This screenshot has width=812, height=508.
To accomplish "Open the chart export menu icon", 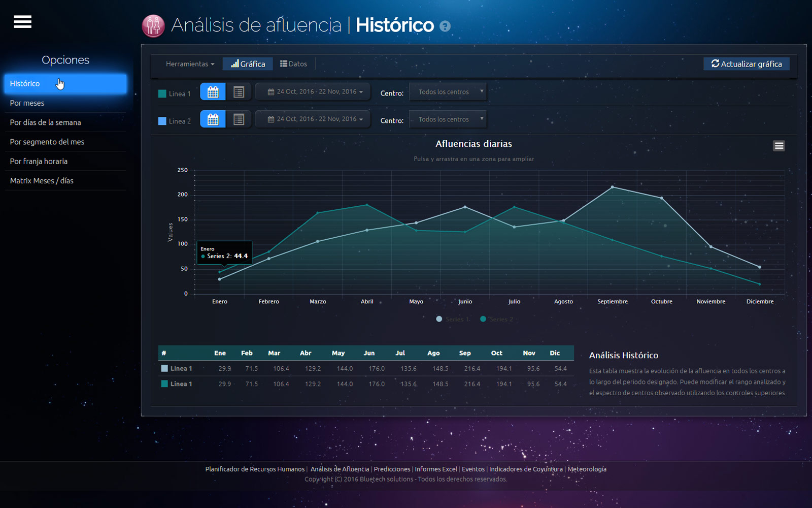I will pos(779,146).
